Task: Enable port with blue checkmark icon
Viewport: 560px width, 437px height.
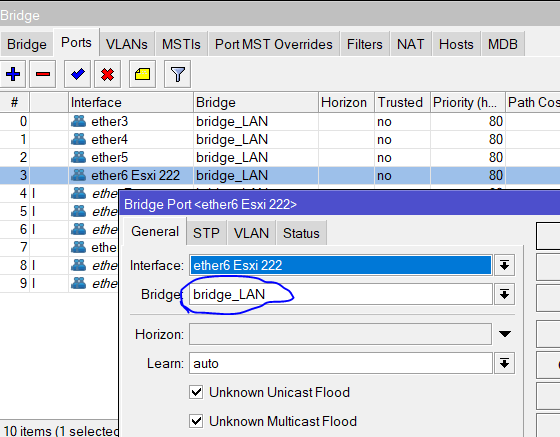Action: [78, 74]
